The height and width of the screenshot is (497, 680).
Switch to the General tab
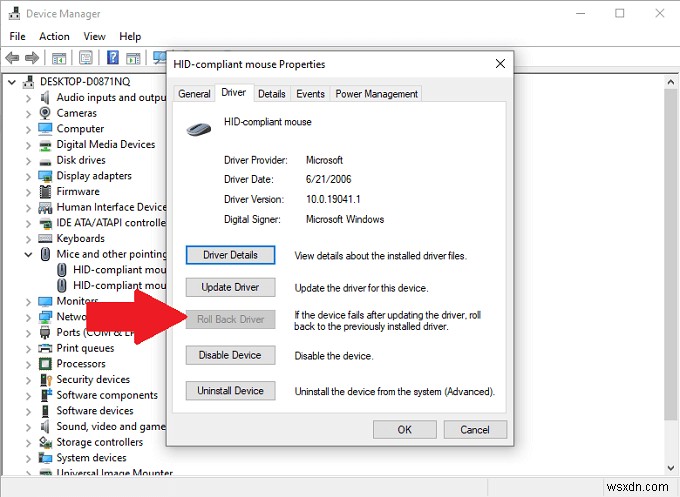(194, 94)
